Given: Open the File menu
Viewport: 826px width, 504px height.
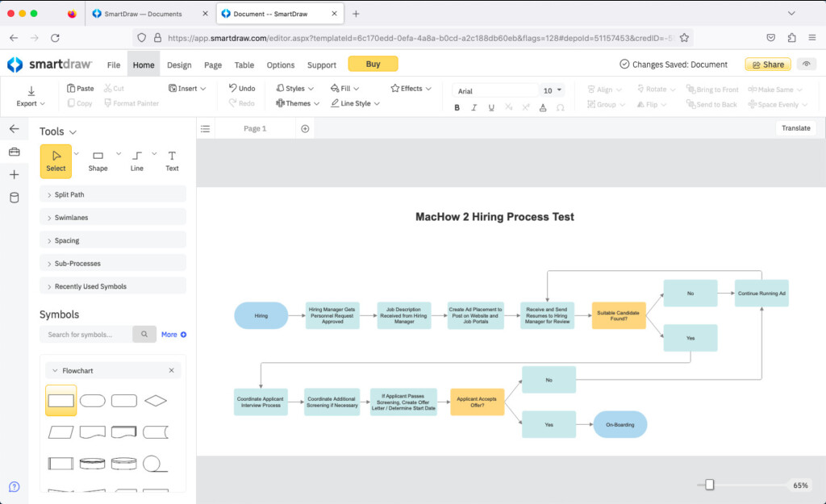Looking at the screenshot, I should pyautogui.click(x=113, y=65).
